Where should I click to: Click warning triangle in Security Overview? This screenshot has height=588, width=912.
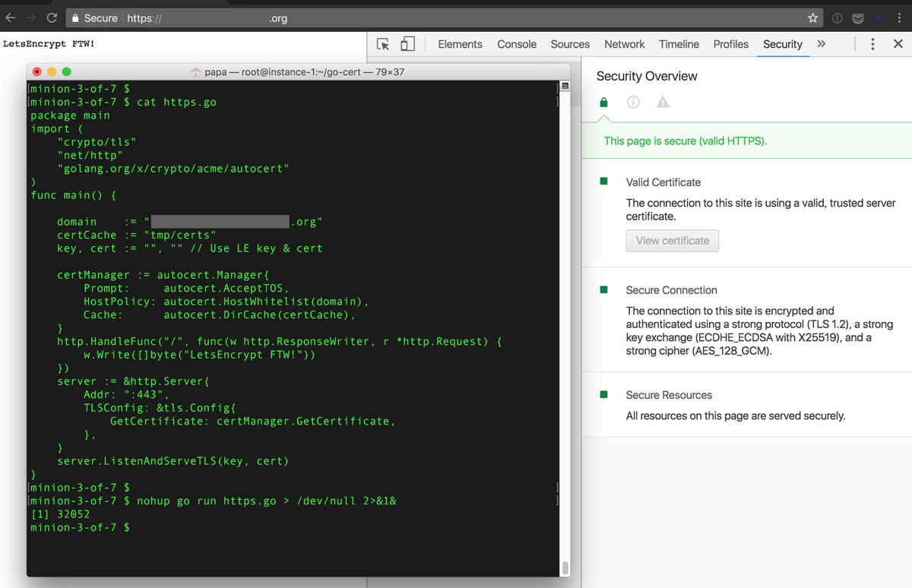(663, 102)
